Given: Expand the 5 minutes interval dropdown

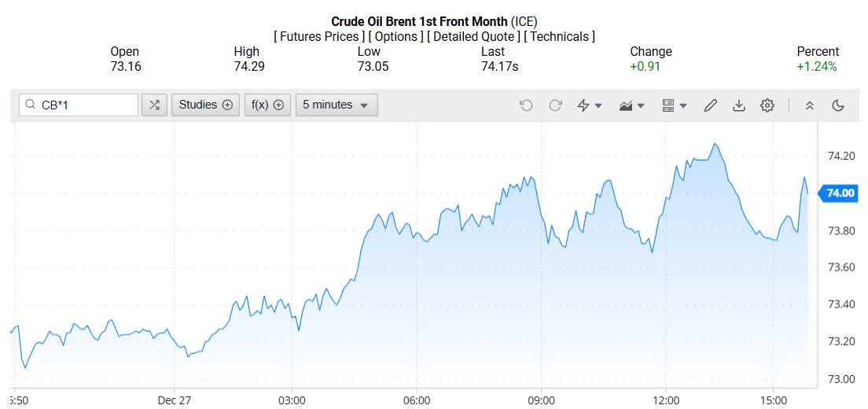Looking at the screenshot, I should 337,105.
